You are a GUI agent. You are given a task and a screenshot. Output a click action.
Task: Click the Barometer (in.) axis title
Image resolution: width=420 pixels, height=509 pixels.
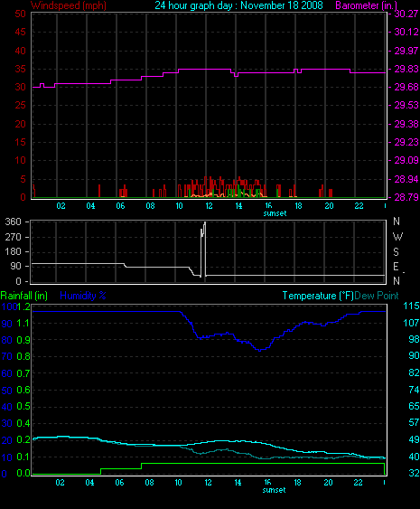(x=366, y=5)
